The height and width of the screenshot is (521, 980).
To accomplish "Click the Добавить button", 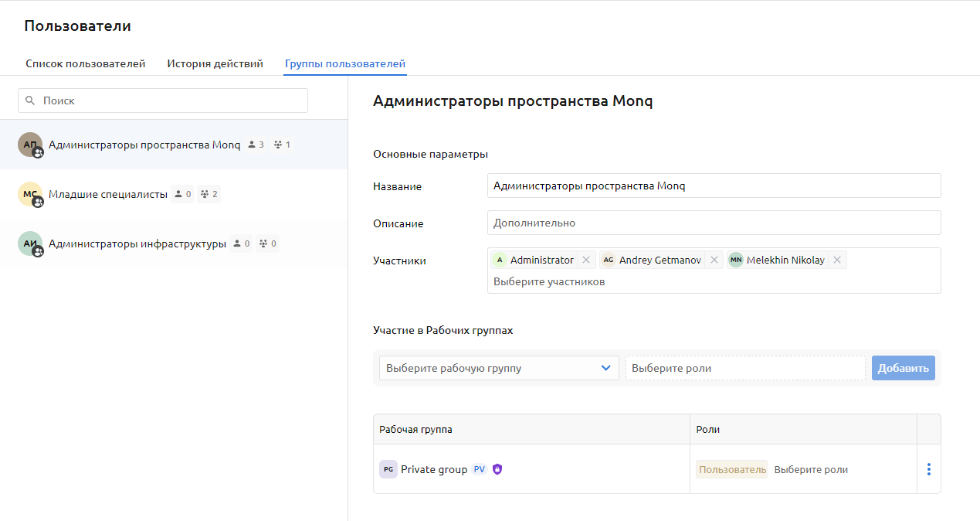I will pyautogui.click(x=903, y=368).
